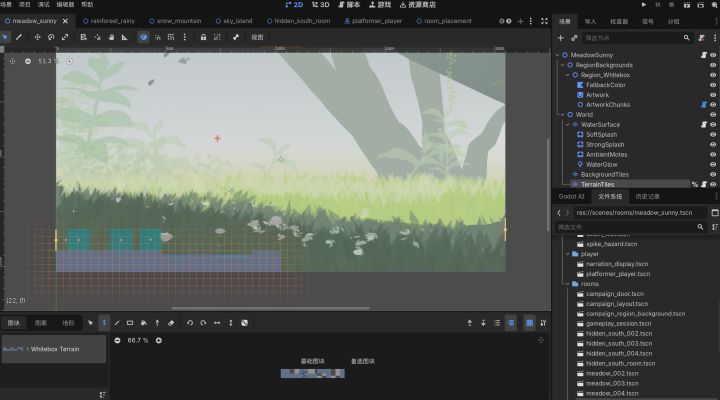Open the 视图 view menu
Viewport: 720px width, 400px height.
click(x=257, y=37)
